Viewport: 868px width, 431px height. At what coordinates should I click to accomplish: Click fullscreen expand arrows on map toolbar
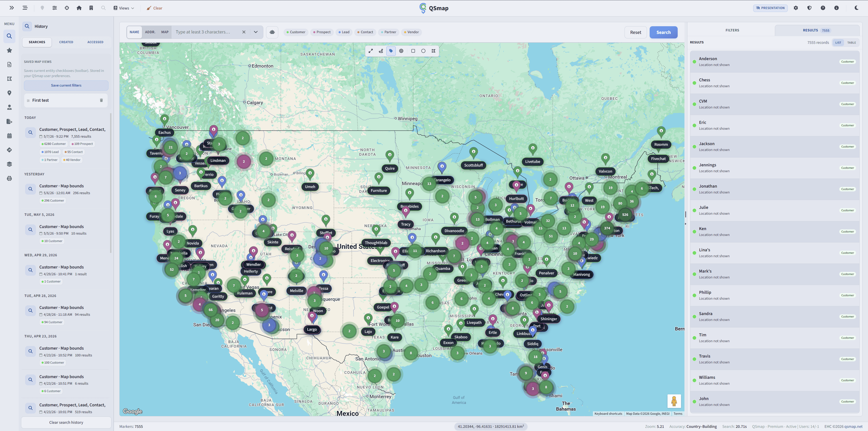(371, 51)
